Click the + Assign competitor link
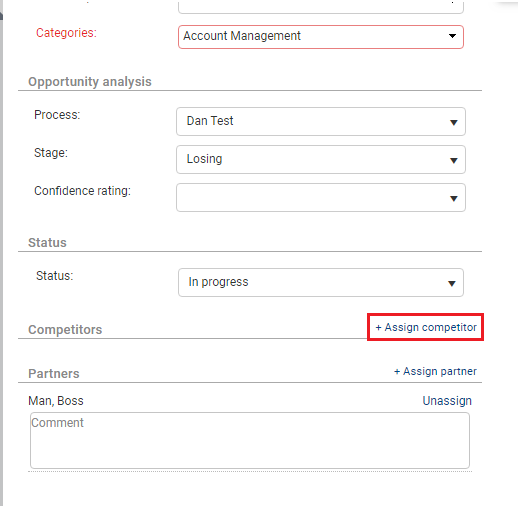Image resolution: width=518 pixels, height=506 pixels. click(426, 327)
